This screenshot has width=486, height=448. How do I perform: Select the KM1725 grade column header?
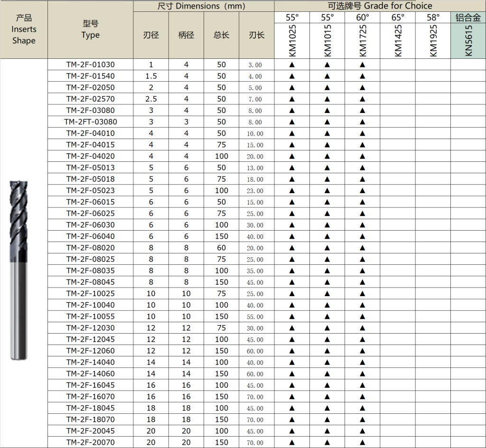click(x=363, y=41)
